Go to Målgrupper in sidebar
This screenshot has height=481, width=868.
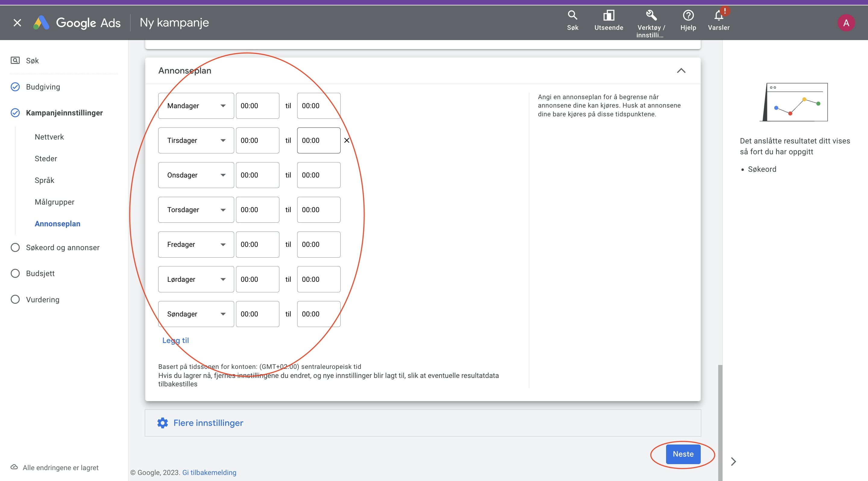(54, 202)
